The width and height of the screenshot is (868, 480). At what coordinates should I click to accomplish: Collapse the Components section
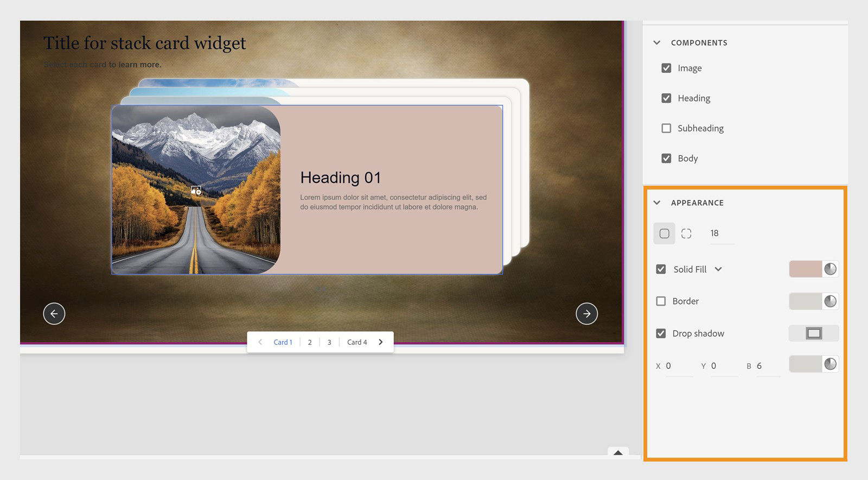(657, 42)
